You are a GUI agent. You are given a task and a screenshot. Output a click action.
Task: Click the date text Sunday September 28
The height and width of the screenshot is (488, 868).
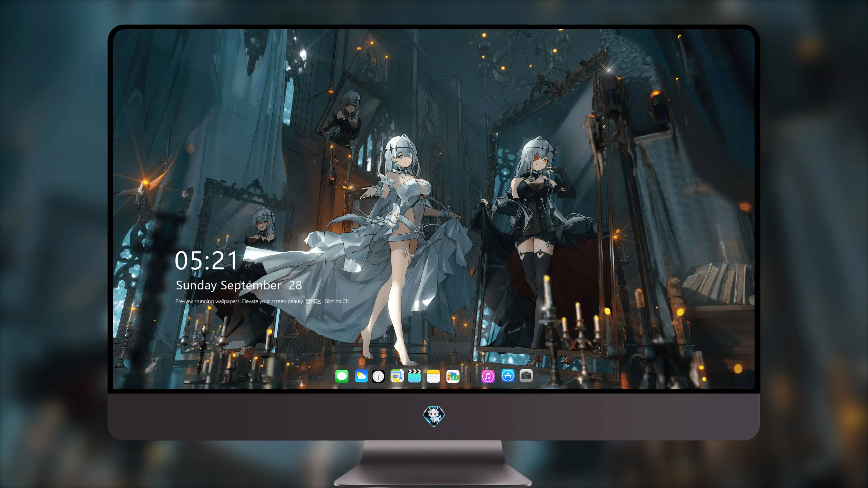238,285
